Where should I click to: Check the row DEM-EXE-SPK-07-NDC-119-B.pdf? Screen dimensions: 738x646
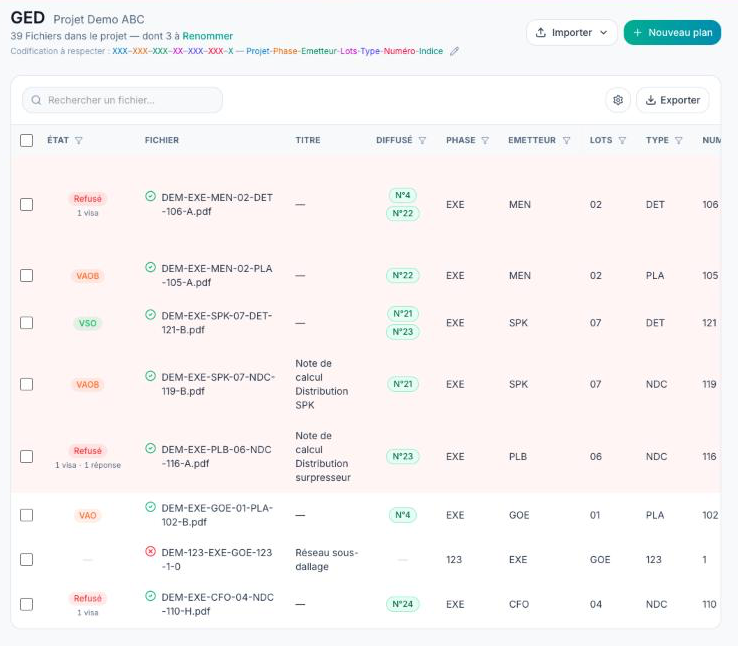coord(26,384)
